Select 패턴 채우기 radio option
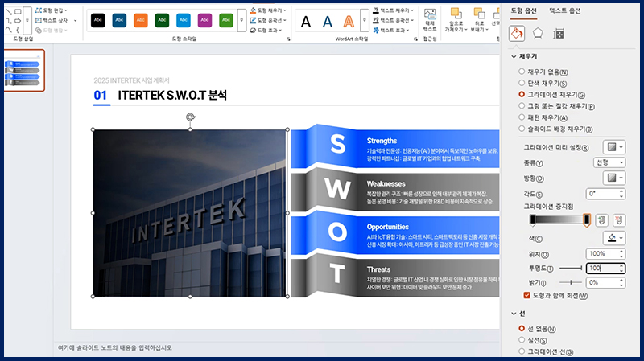Viewport: 644px width, 361px height. coord(522,117)
